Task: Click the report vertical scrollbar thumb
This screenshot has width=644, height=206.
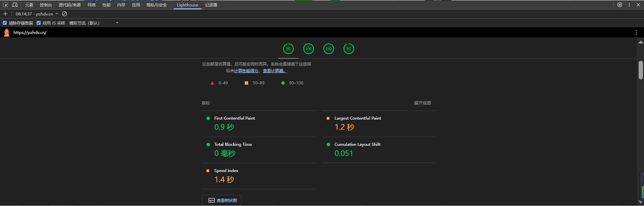Action: point(641,70)
